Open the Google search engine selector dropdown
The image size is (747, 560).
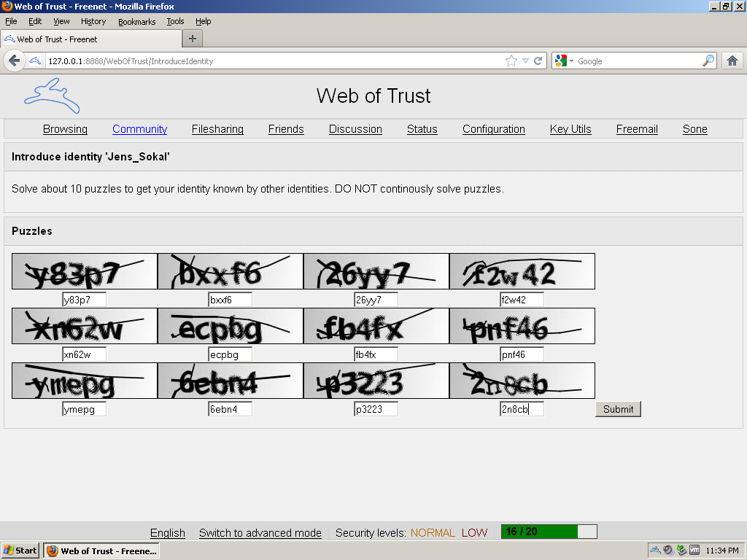tap(564, 61)
